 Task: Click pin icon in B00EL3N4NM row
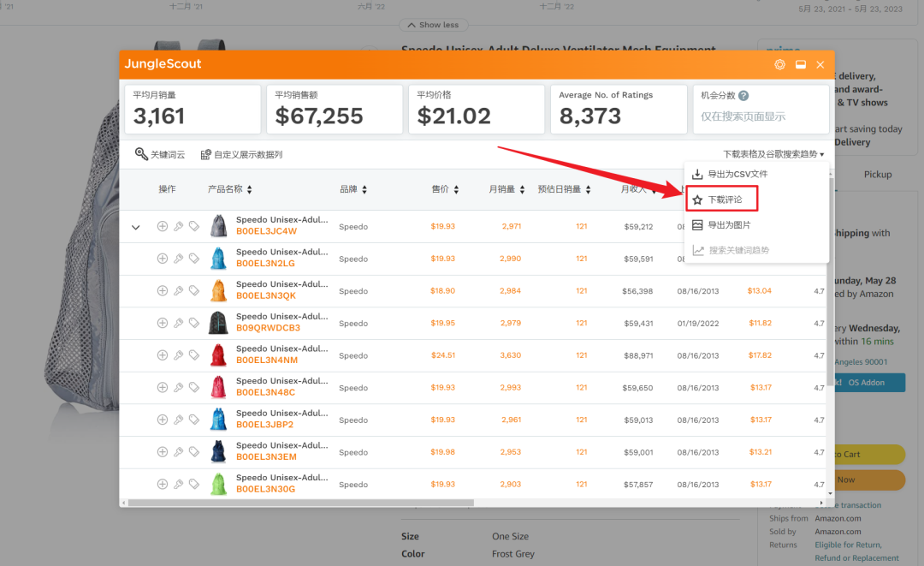178,355
